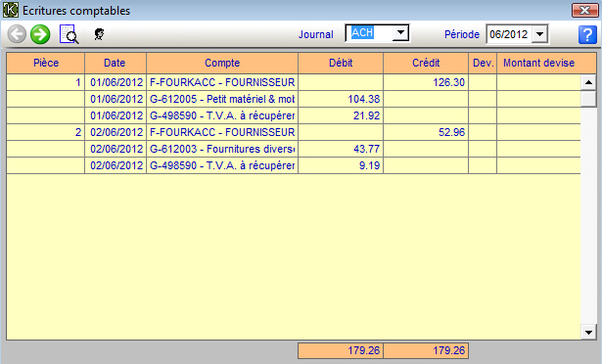The image size is (602, 364).
Task: Click the Crédit column header
Action: (426, 63)
